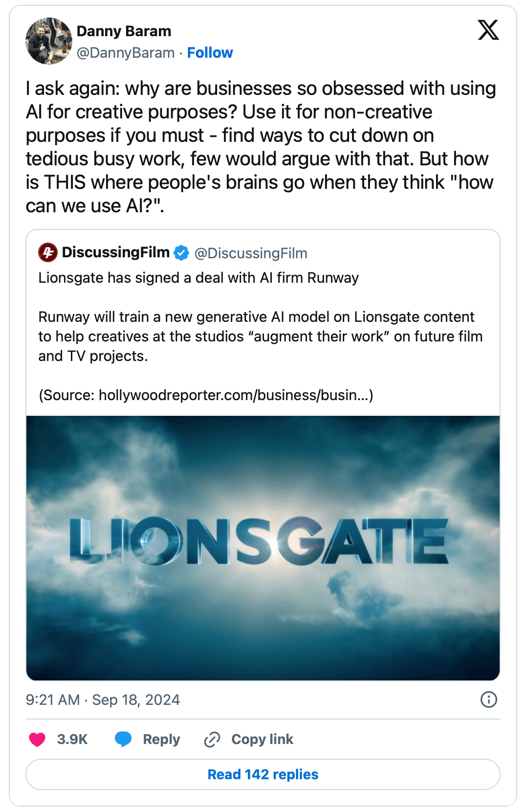Open the quoted tweet's Lionsgate Runway text
The height and width of the screenshot is (812, 527).
coord(198,278)
